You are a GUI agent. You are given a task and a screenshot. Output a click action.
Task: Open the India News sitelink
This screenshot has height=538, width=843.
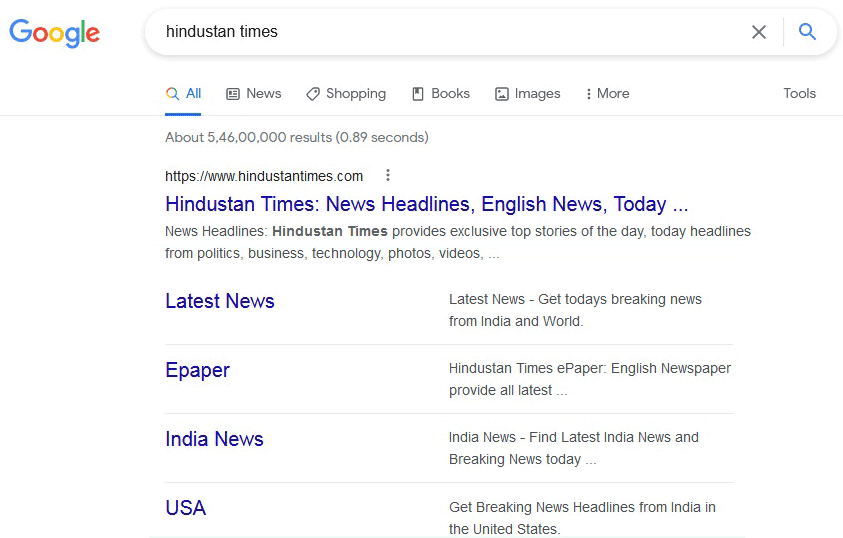point(214,439)
